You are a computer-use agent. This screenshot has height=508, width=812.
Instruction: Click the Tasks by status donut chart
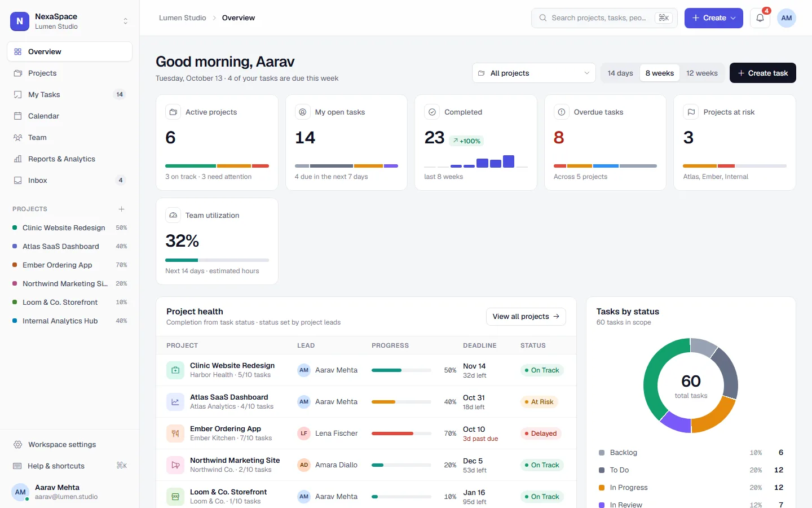(691, 386)
